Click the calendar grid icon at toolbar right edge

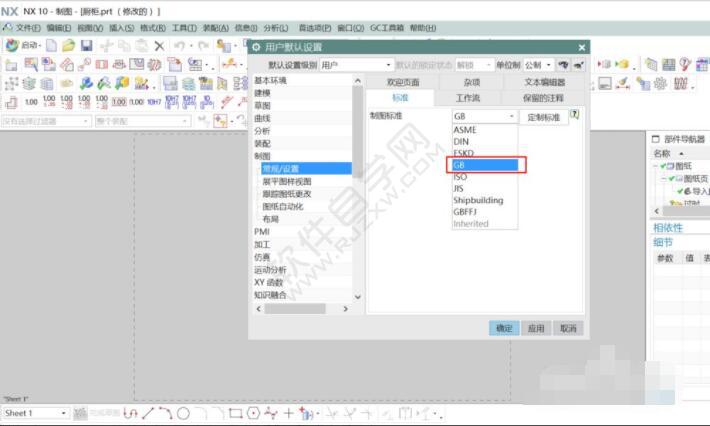click(703, 65)
